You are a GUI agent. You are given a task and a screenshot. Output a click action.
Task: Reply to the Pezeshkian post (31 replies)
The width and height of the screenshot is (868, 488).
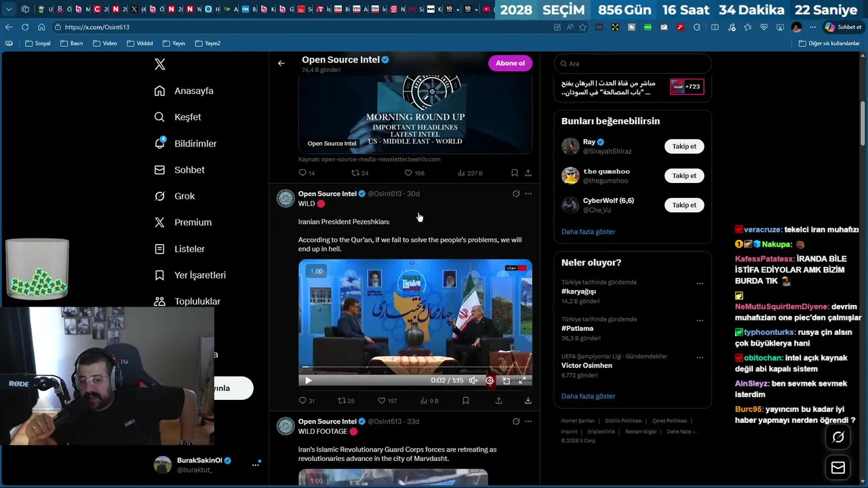point(307,401)
